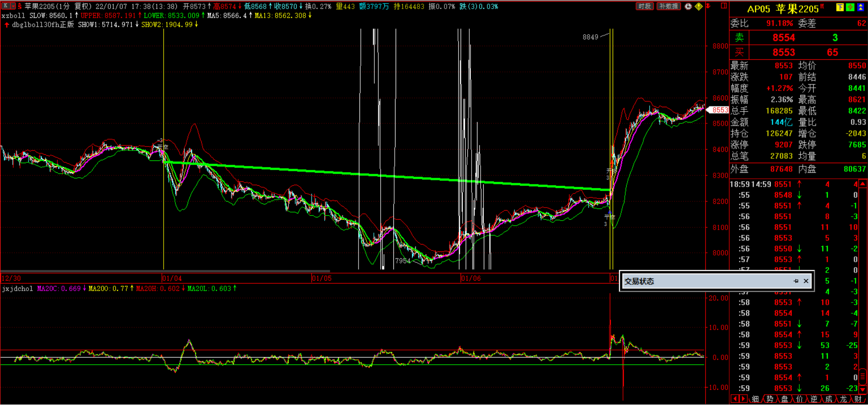Click the 8849 high price label
The height and width of the screenshot is (406, 868).
590,37
